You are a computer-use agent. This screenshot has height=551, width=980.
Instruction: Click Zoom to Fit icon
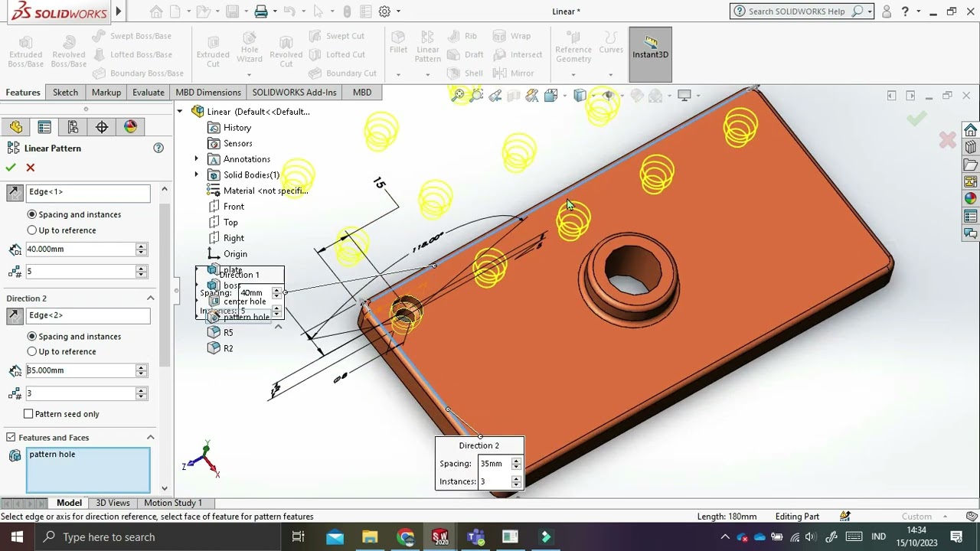tap(458, 96)
